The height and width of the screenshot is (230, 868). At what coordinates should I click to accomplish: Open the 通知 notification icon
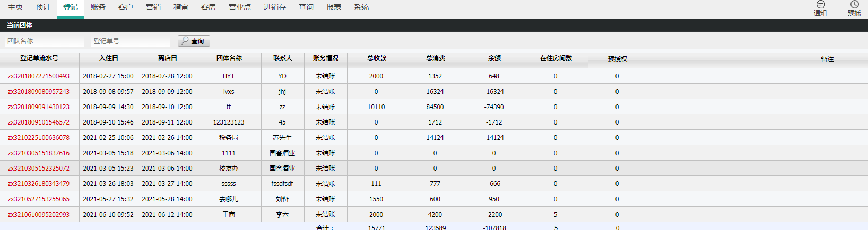pos(820,8)
